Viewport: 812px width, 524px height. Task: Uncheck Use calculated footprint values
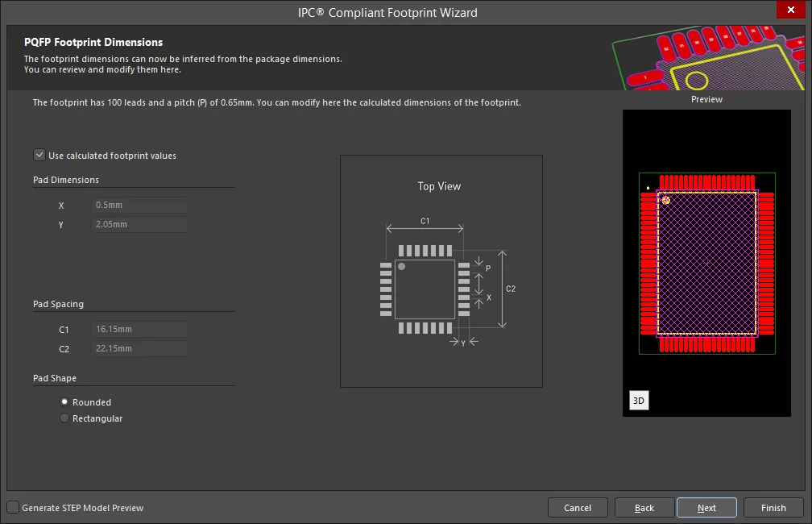(x=39, y=155)
